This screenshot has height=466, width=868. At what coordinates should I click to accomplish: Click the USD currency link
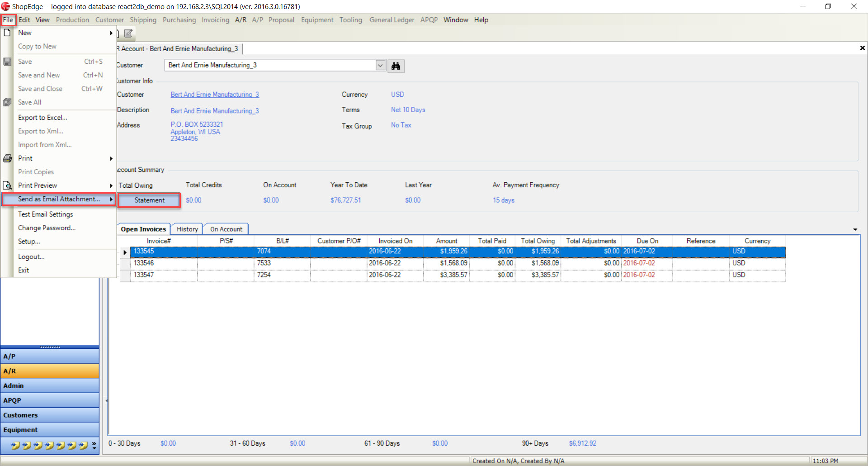397,95
